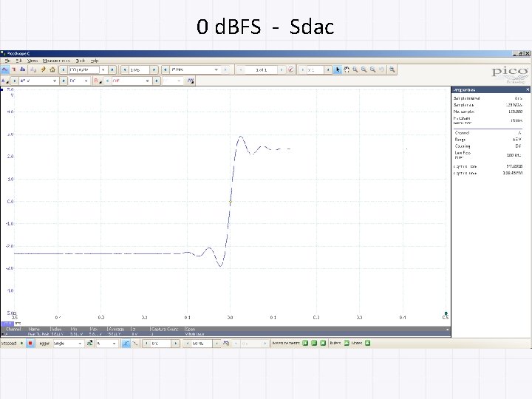Open Edit menu

click(18, 61)
